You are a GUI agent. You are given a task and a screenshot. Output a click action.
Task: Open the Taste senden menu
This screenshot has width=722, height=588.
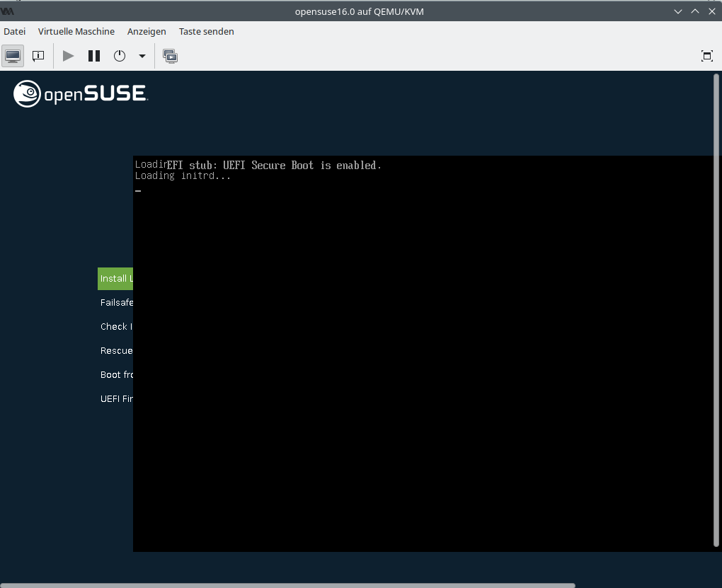[206, 31]
